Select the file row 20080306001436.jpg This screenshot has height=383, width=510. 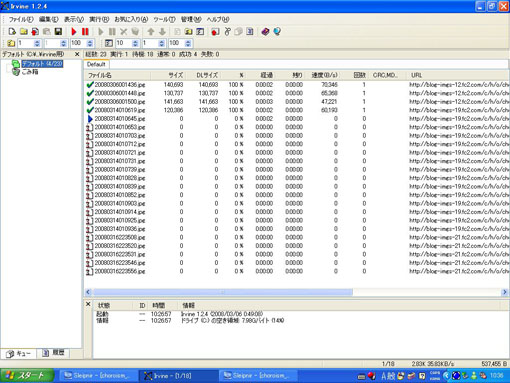pos(297,85)
